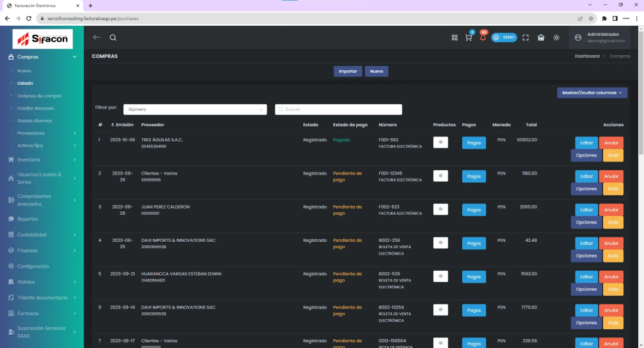The image size is (644, 348).
Task: Click Anular for purchase F001-12345
Action: coord(611,177)
